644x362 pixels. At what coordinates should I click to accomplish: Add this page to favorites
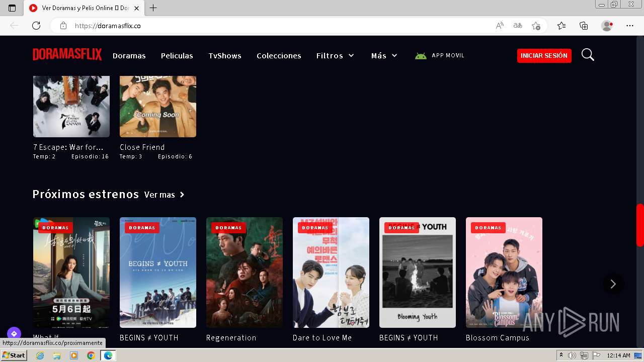(536, 26)
